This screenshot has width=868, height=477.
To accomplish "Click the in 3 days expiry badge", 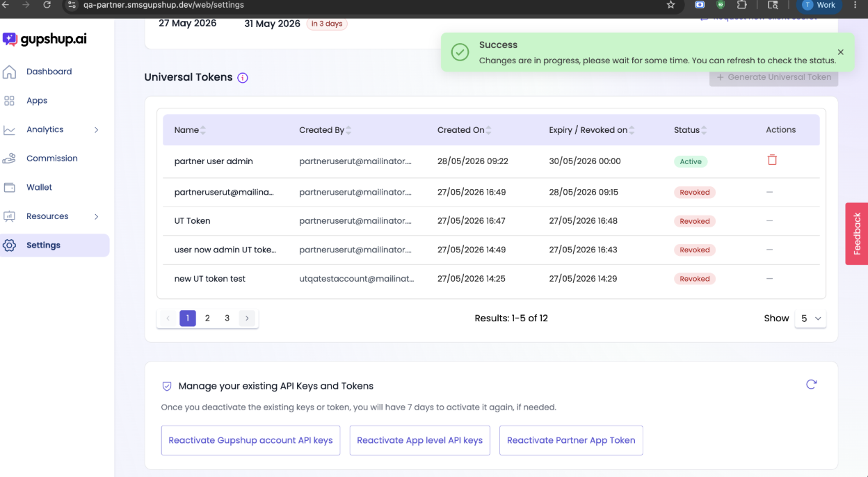I will [327, 24].
